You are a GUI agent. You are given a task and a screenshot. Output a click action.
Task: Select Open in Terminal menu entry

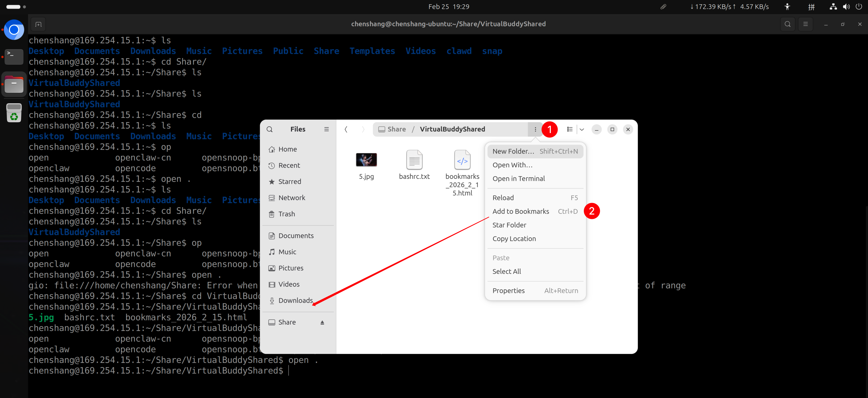(518, 179)
